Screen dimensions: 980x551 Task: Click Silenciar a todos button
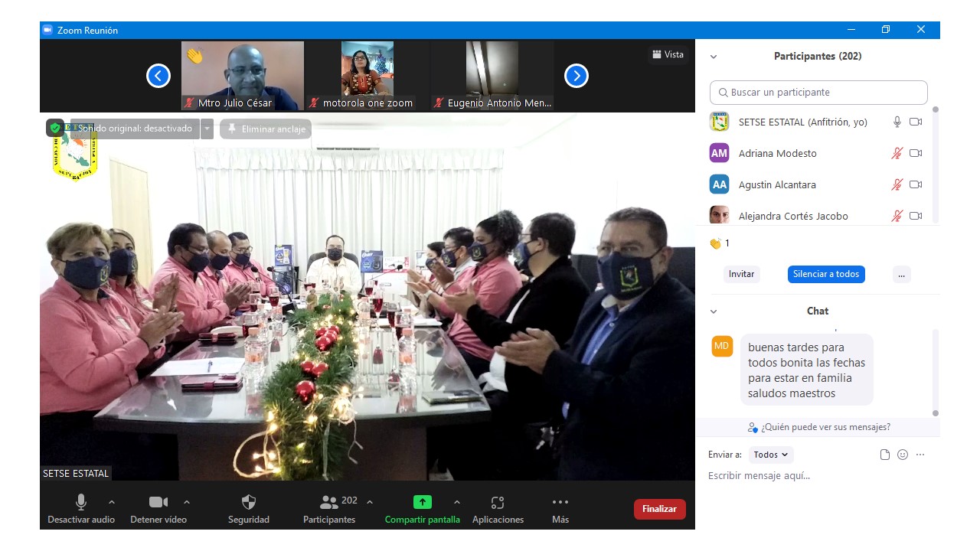point(826,274)
